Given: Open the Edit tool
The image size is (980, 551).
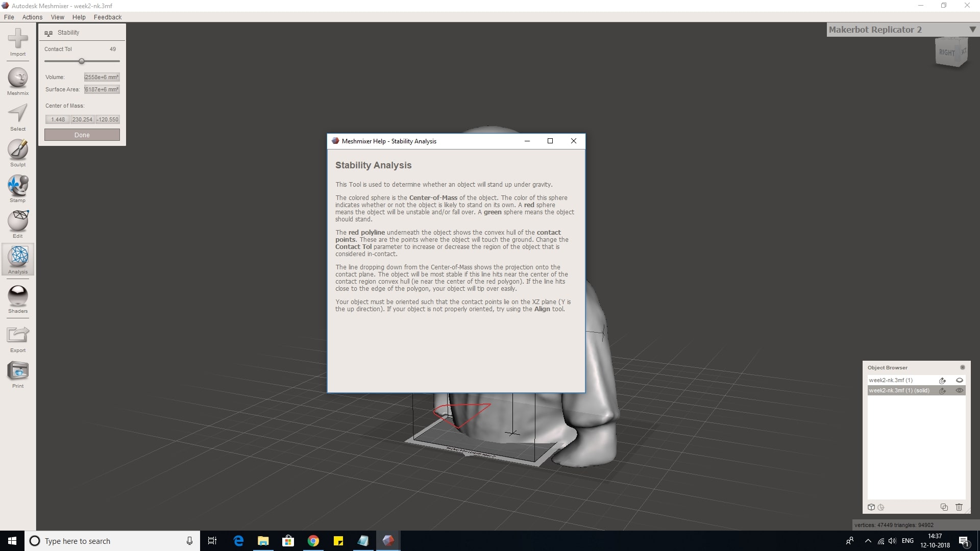Looking at the screenshot, I should 18,221.
